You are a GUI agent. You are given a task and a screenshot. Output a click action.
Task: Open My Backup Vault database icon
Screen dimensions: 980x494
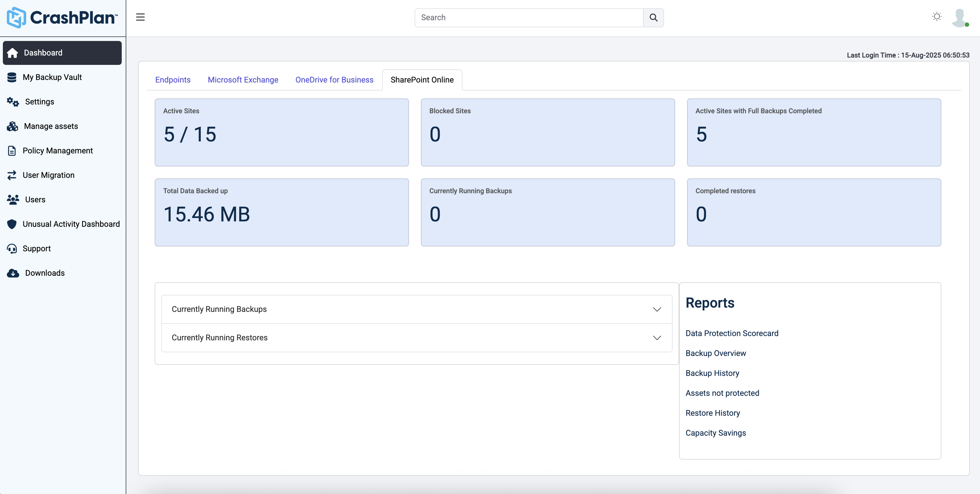(x=12, y=77)
